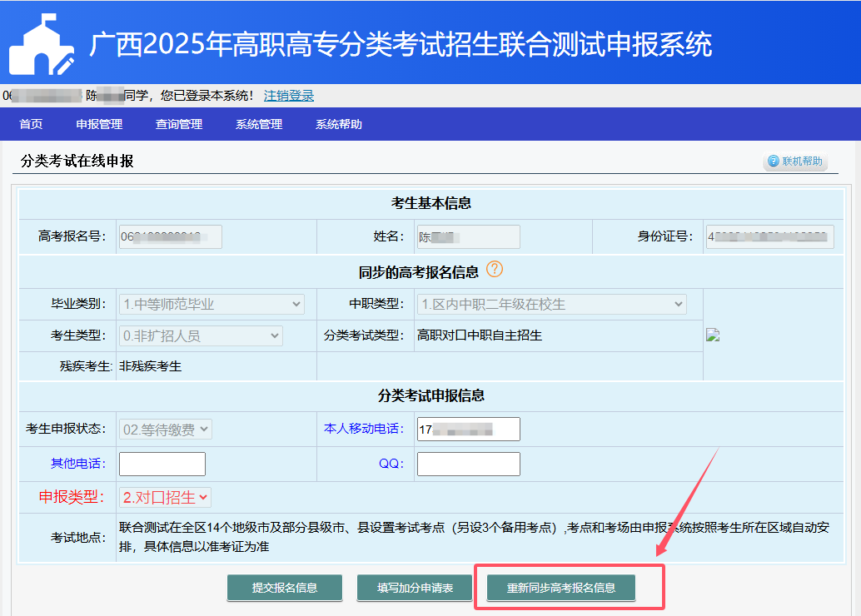The height and width of the screenshot is (616, 861).
Task: Expand the 考生类型 dropdown
Action: click(201, 336)
